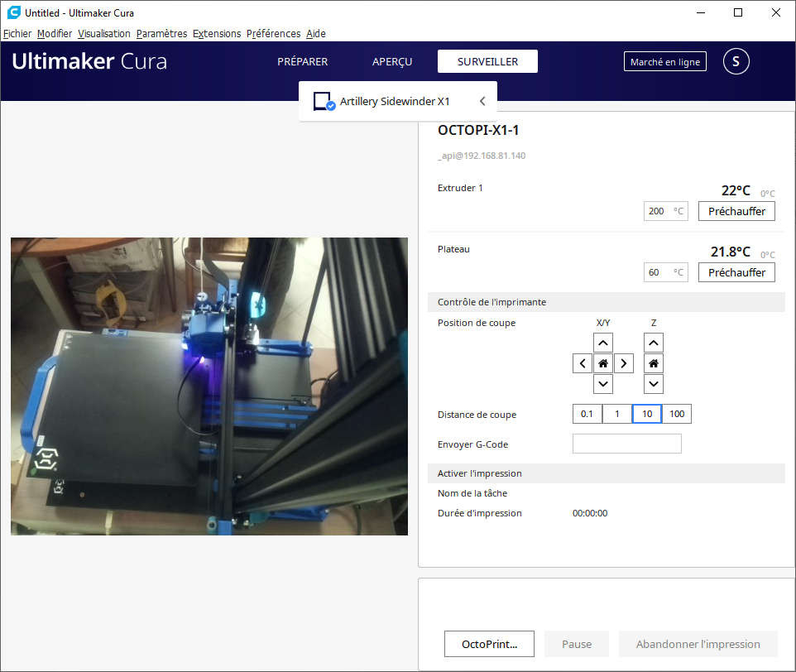796x672 pixels.
Task: Home the Z axis
Action: pos(654,363)
